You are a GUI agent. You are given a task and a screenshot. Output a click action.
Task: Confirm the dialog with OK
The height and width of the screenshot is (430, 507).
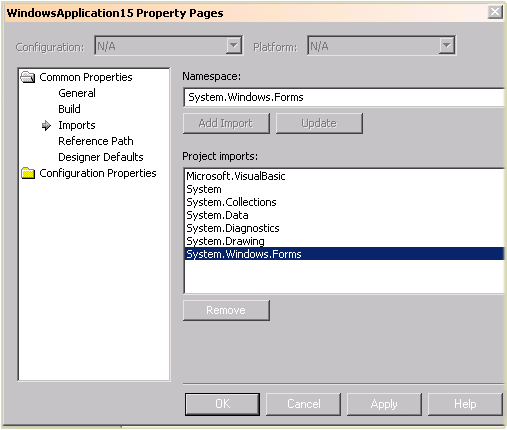coord(222,404)
